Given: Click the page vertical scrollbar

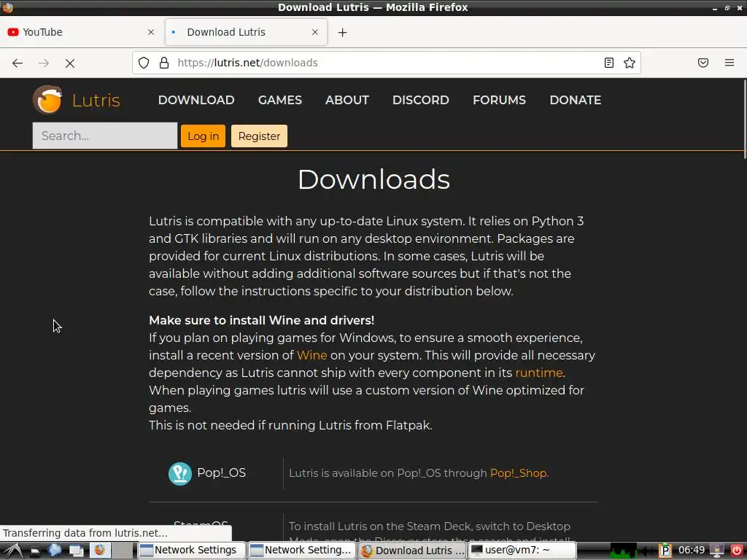Looking at the screenshot, I should [x=745, y=119].
